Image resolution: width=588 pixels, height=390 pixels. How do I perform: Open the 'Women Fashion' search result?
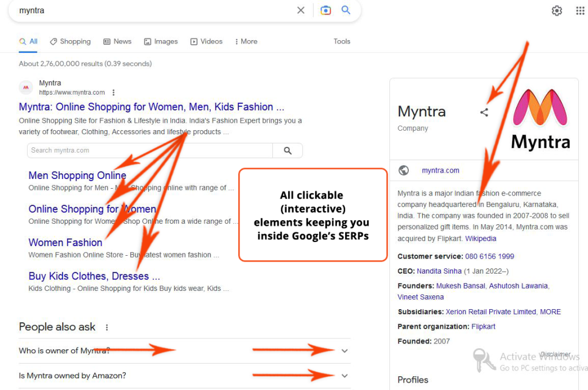click(65, 243)
